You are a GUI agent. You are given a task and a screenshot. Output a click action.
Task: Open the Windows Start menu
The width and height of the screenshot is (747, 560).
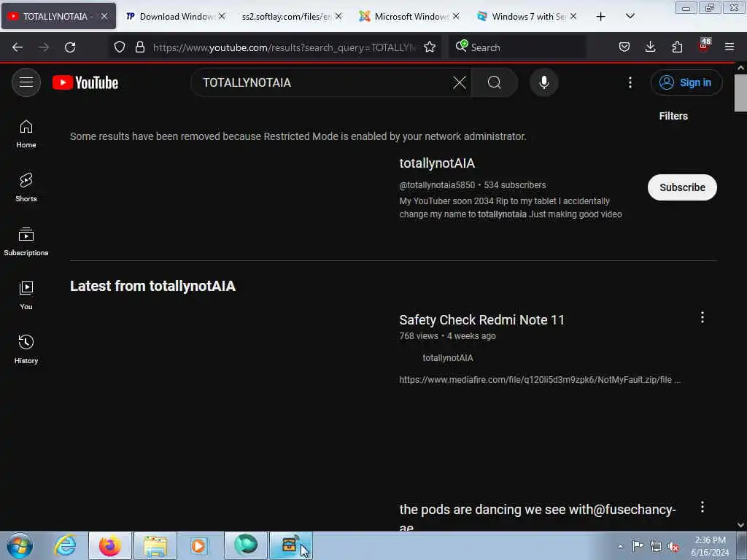tap(20, 545)
